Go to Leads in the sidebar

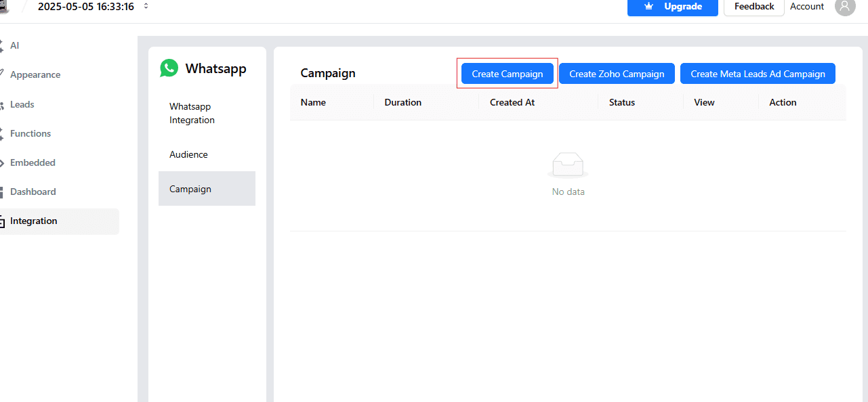[x=22, y=105]
